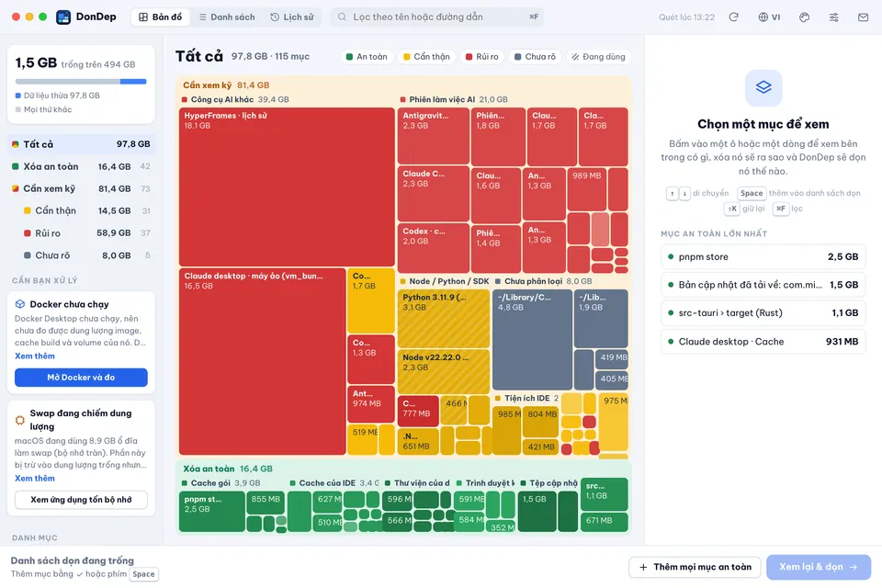
Task: Select Cần xem kỹ sidebar category
Action: pos(81,188)
